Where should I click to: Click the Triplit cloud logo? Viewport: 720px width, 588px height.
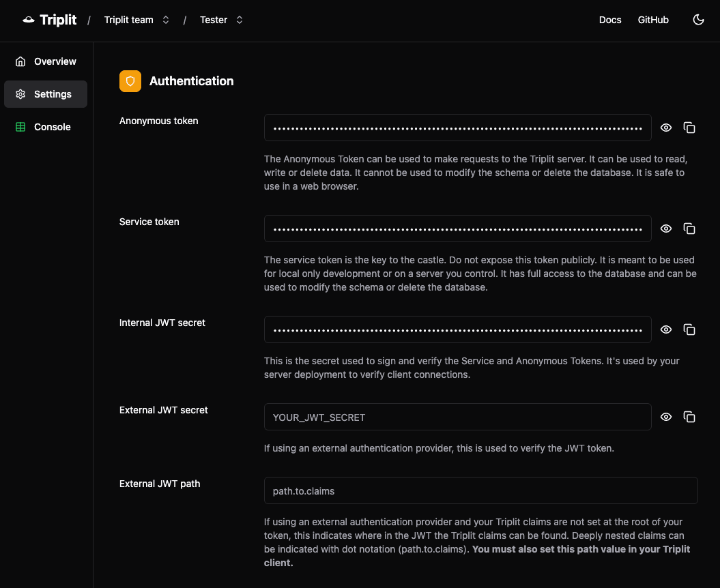point(27,19)
